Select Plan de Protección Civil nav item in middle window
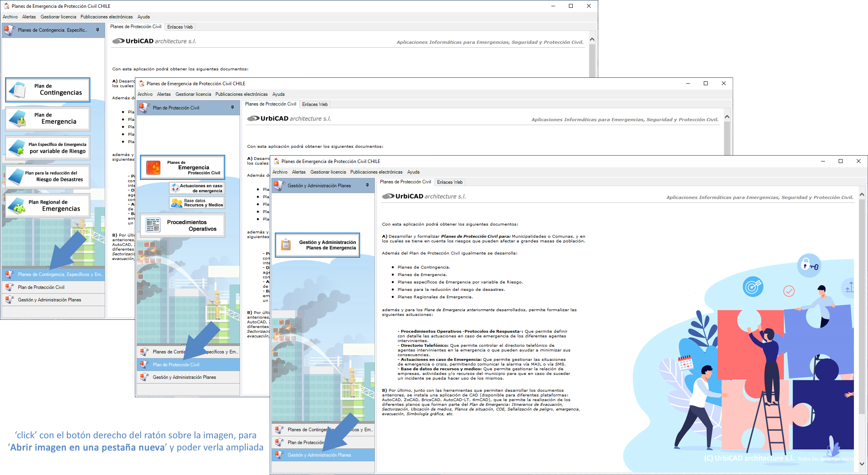The width and height of the screenshot is (868, 475). tap(188, 364)
